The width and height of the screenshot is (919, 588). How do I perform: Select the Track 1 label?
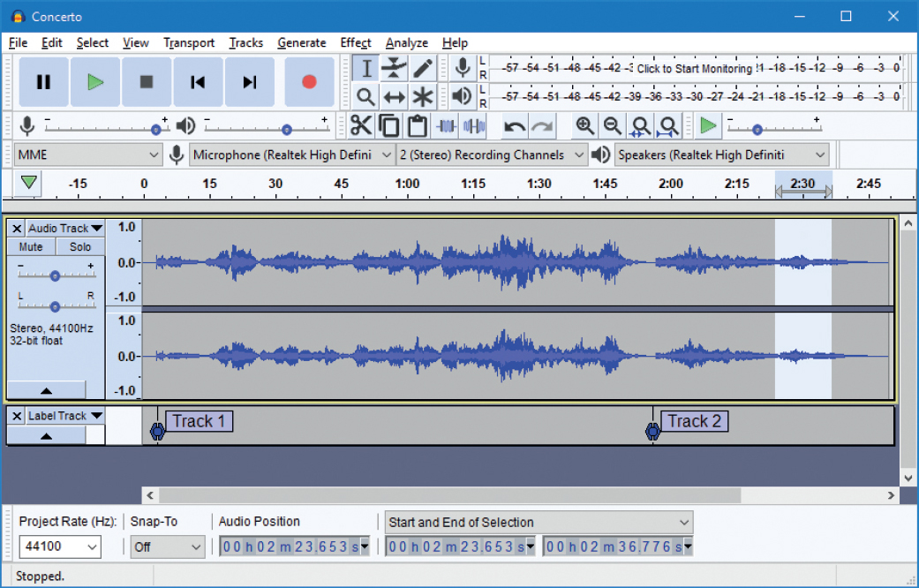pyautogui.click(x=199, y=421)
